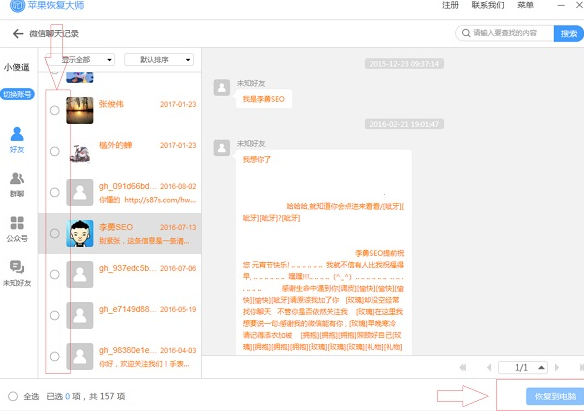
Task: Select the radio button for gh_e7149d88
Action: click(x=54, y=315)
